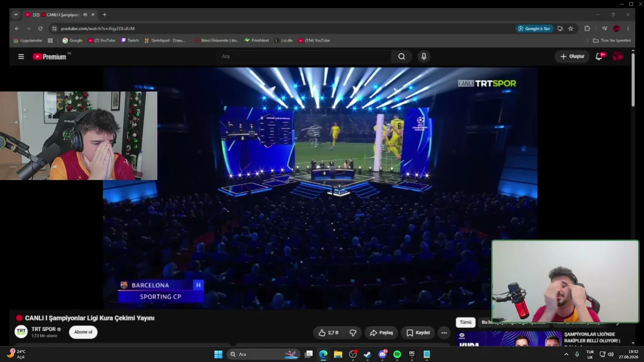
Task: Open the YouTube guide hamburger menu
Action: pos(21,57)
